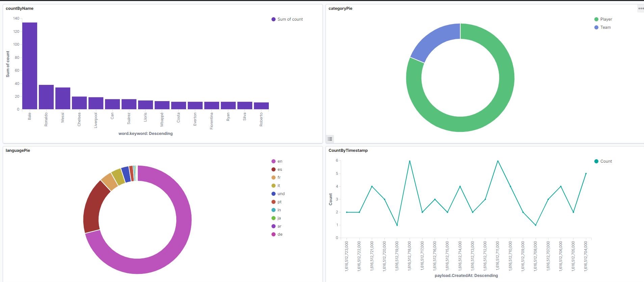Click the peak point at timestamp 1,616,512,718,000
The width and height of the screenshot is (644, 282).
point(410,161)
